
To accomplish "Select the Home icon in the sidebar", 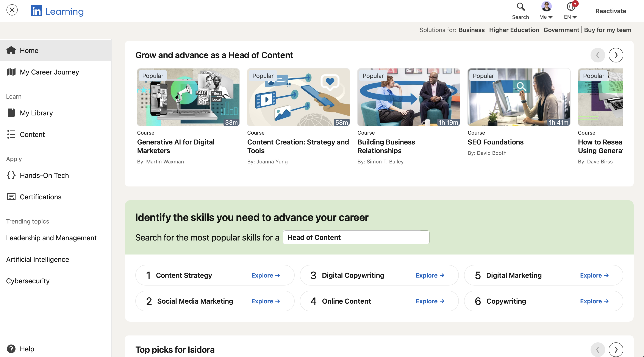I will point(11,50).
